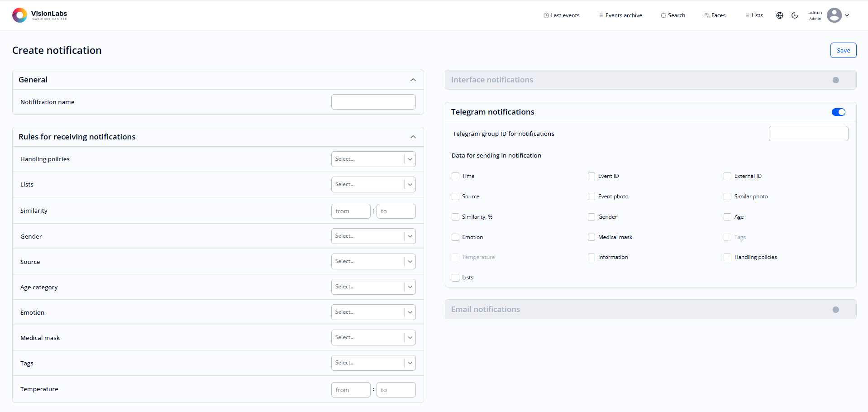Open the Gender select dropdown
Viewport: 868px width, 412px height.
(373, 236)
